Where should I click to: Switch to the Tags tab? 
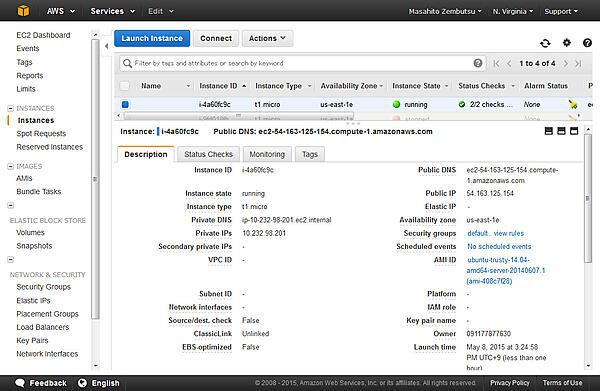310,154
